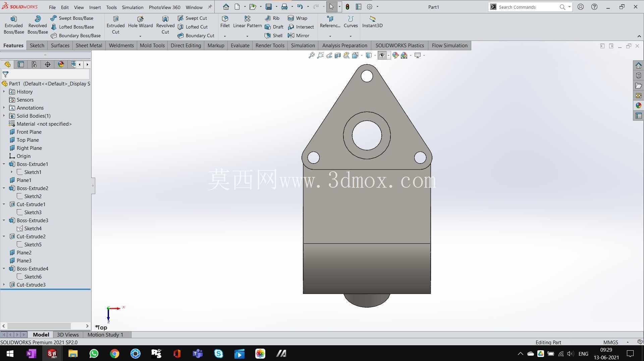Click the Wrap tool
Screen dimensions: 644x361
tap(298, 18)
